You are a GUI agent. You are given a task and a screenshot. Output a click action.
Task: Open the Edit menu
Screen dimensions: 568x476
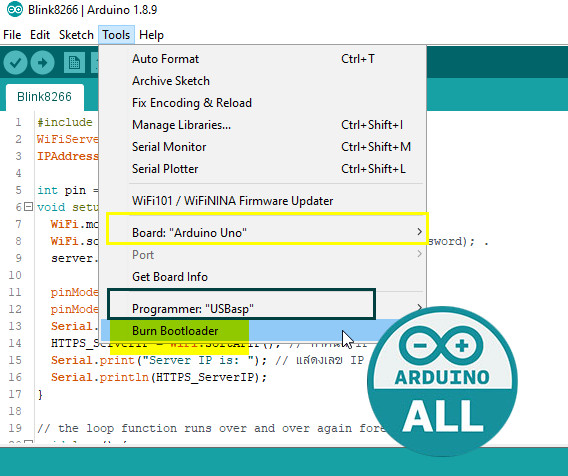[x=40, y=35]
